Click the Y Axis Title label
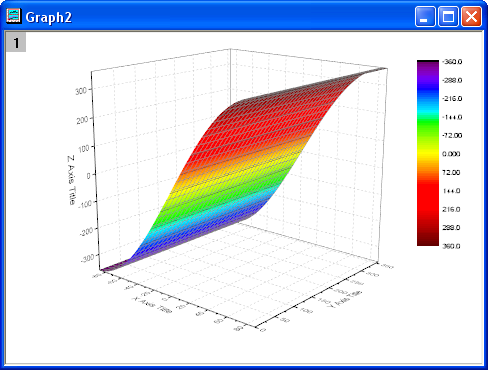 345,298
